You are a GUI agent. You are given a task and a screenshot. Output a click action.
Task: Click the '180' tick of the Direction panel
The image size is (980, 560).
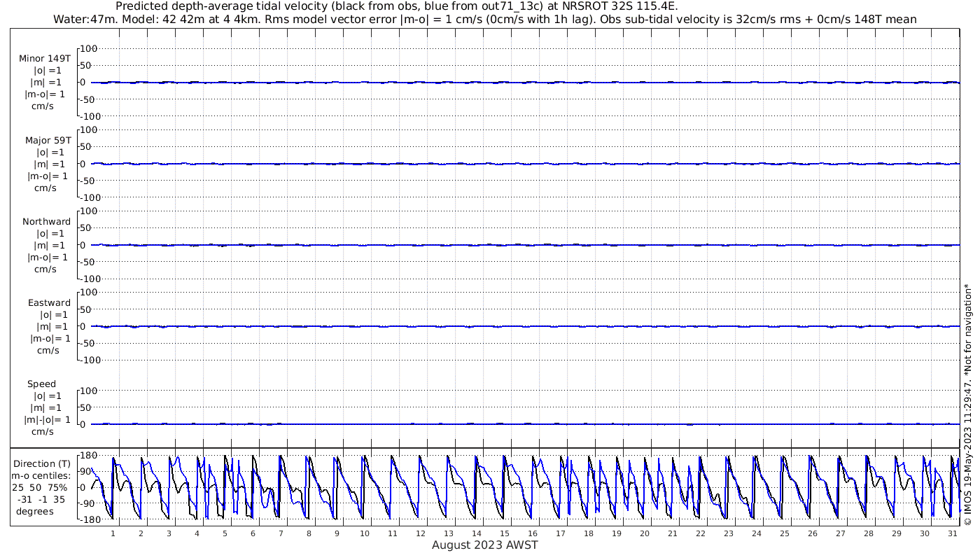(x=87, y=456)
